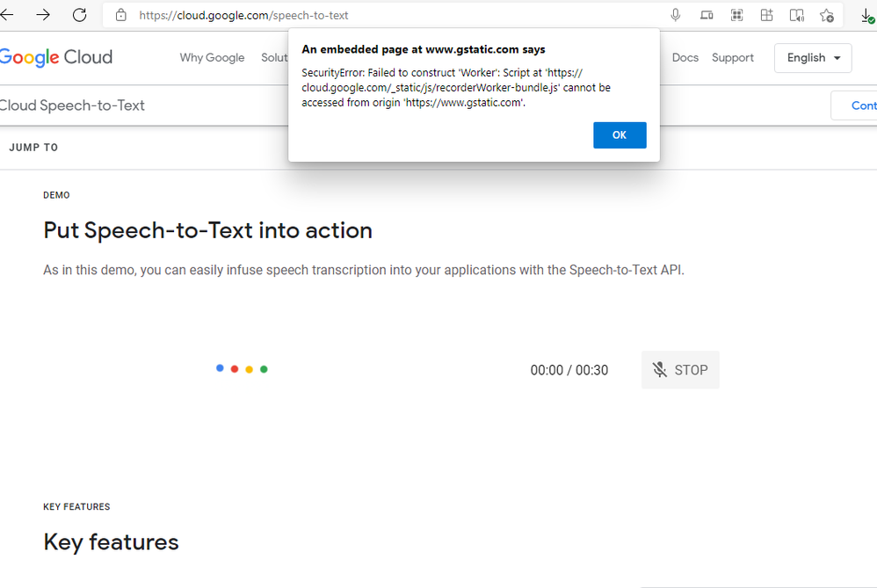Click the colored dots recording indicator

[242, 368]
